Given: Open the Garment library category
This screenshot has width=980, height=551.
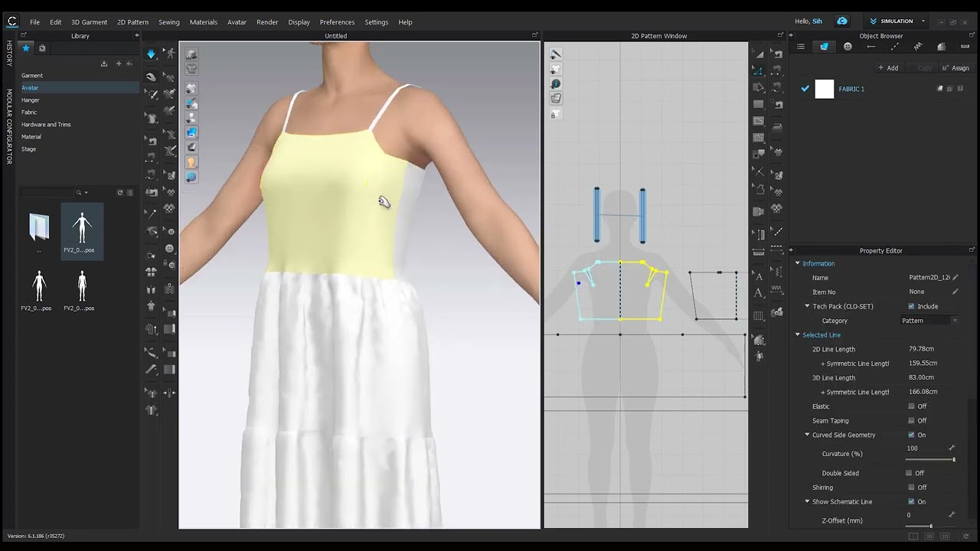Looking at the screenshot, I should tap(32, 76).
